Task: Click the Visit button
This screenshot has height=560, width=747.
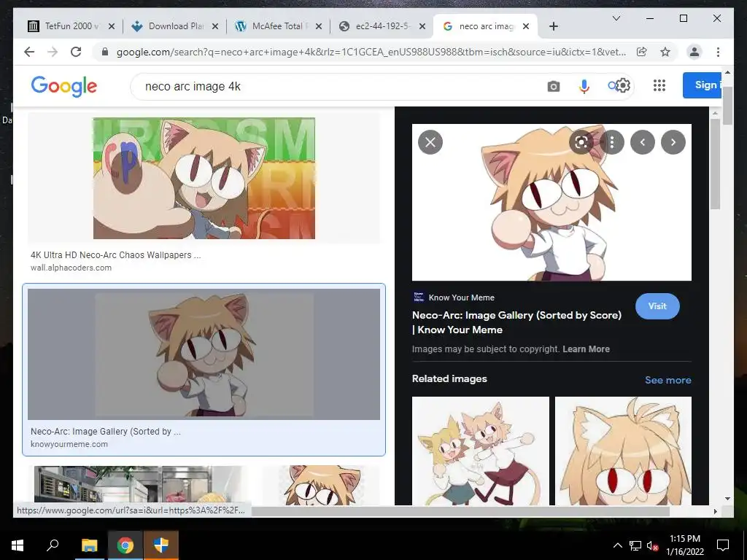Action: coord(657,306)
